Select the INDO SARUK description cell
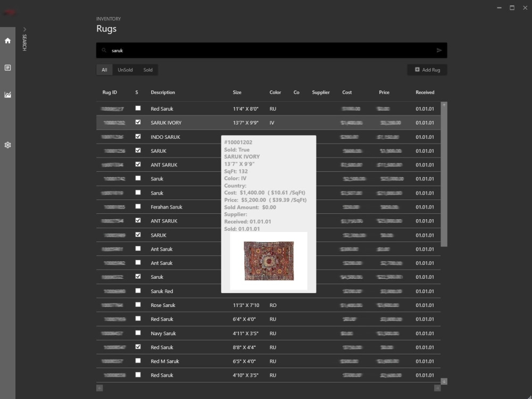This screenshot has width=532, height=399. (165, 137)
